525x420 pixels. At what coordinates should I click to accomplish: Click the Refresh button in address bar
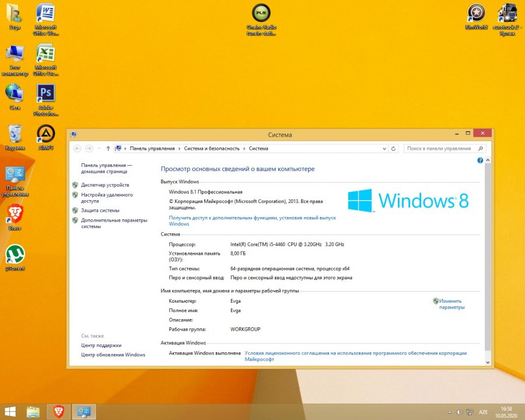(394, 149)
